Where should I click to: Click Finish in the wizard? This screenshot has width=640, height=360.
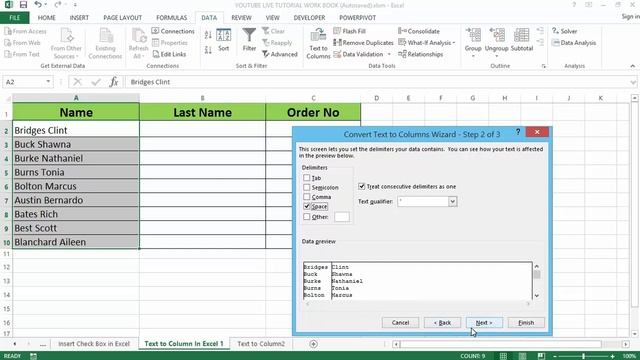click(526, 322)
